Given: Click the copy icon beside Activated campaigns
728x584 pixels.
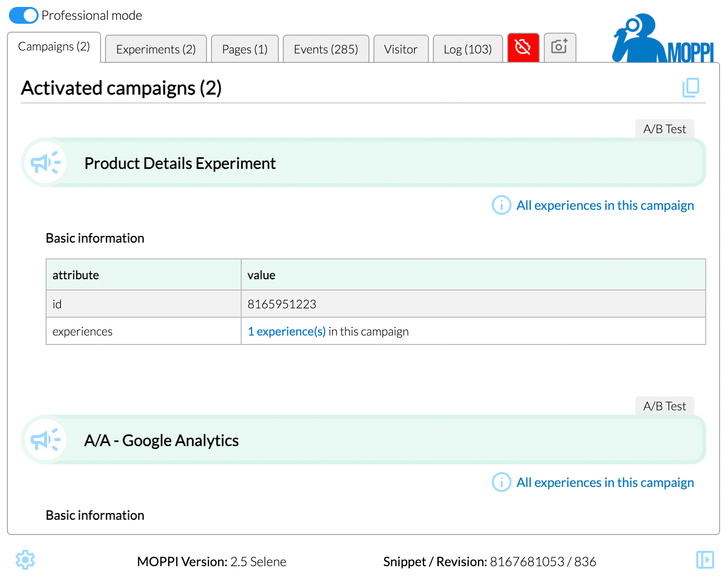Looking at the screenshot, I should coord(690,88).
